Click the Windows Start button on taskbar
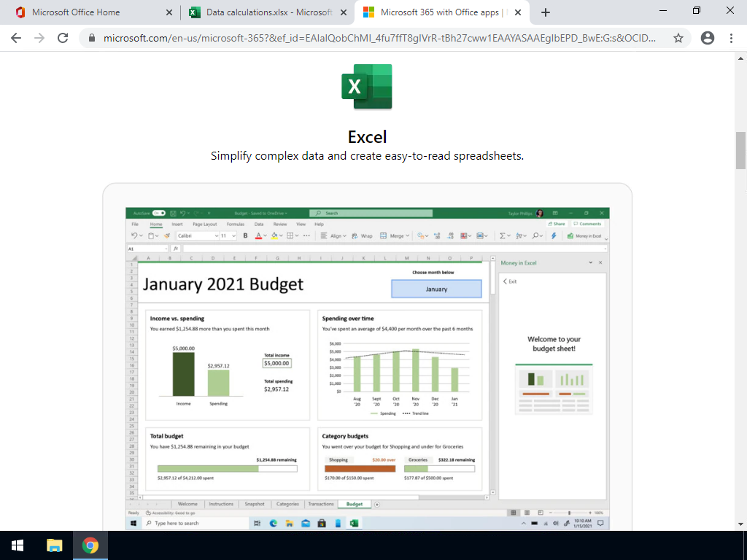This screenshot has height=560, width=747. click(18, 545)
